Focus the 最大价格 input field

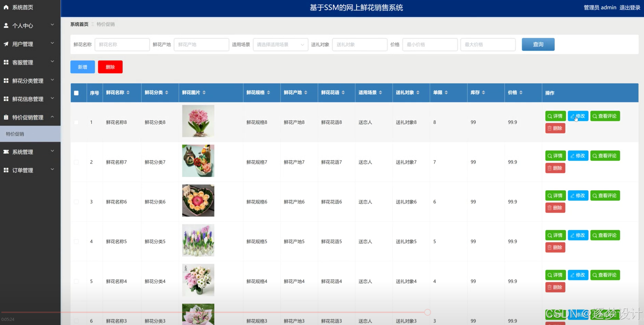488,45
